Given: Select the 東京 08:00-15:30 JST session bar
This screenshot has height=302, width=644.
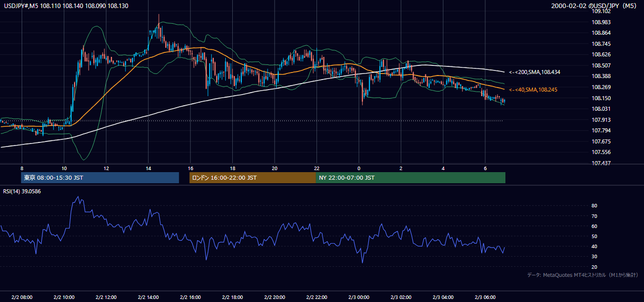Looking at the screenshot, I should tap(100, 178).
